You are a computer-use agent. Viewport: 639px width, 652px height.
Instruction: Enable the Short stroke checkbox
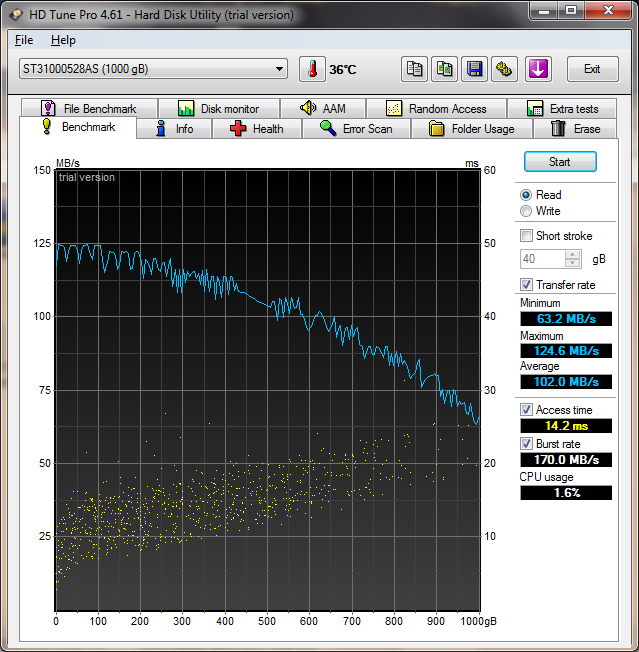click(527, 236)
